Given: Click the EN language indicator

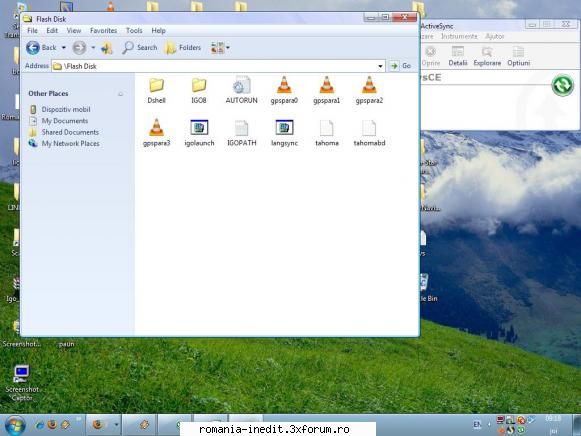Looking at the screenshot, I should tap(477, 425).
